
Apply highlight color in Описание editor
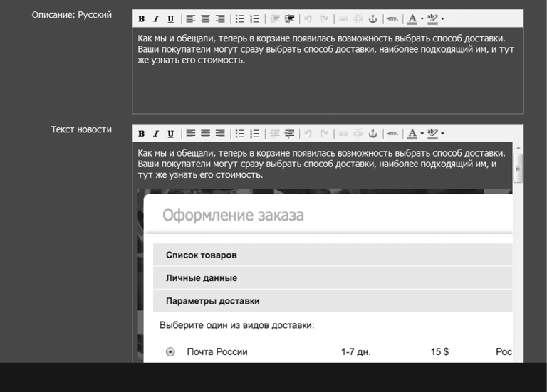(x=432, y=18)
